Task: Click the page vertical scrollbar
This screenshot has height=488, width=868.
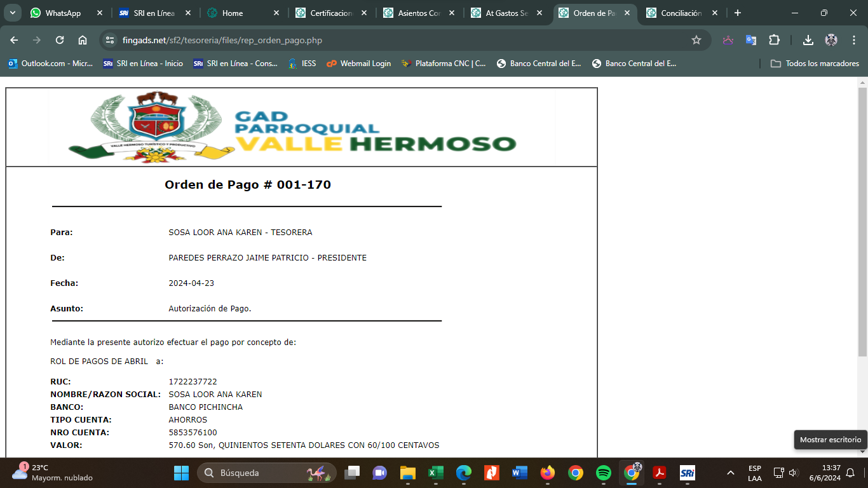Action: pos(862,222)
